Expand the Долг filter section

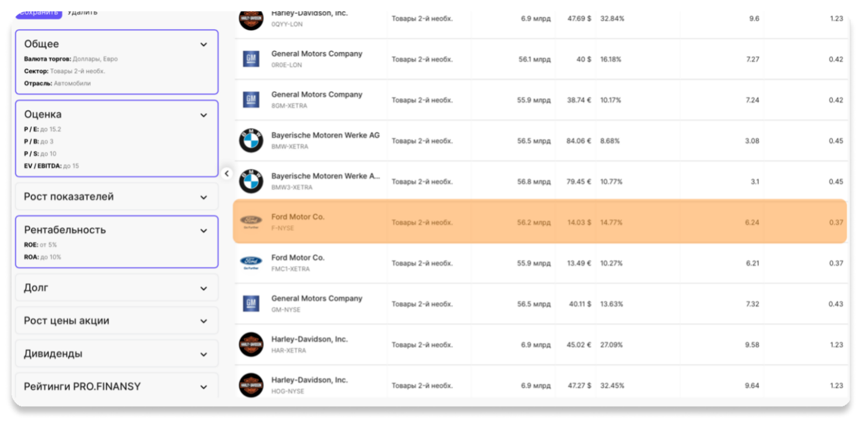point(204,288)
